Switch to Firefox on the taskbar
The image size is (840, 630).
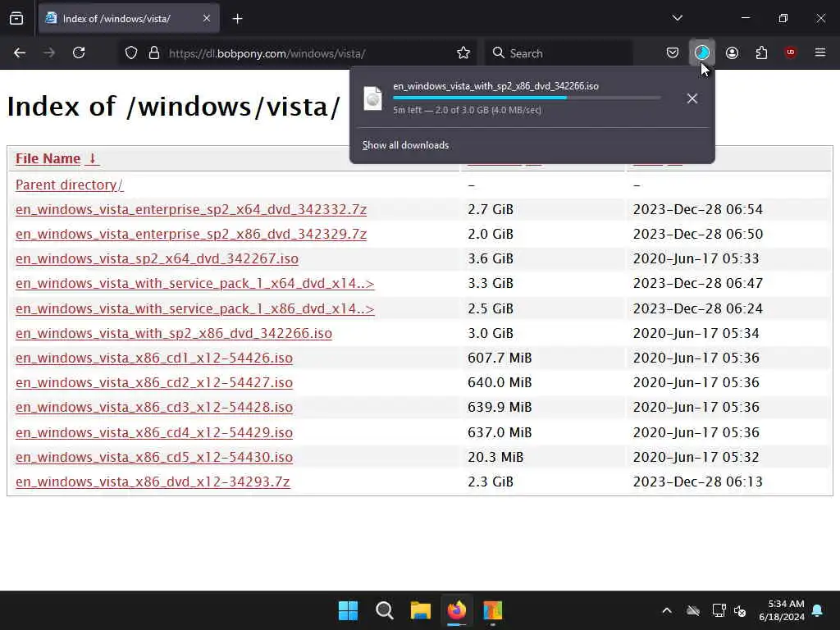pyautogui.click(x=456, y=610)
